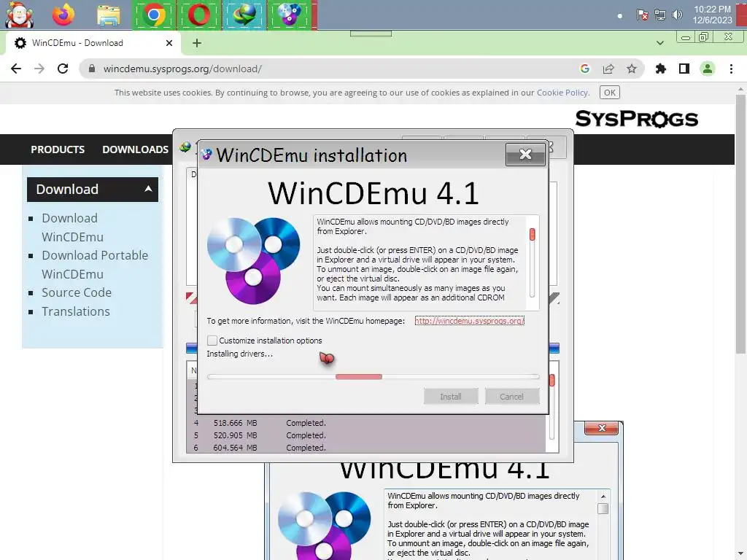Click the SysProgs logo
747x560 pixels.
coord(636,119)
